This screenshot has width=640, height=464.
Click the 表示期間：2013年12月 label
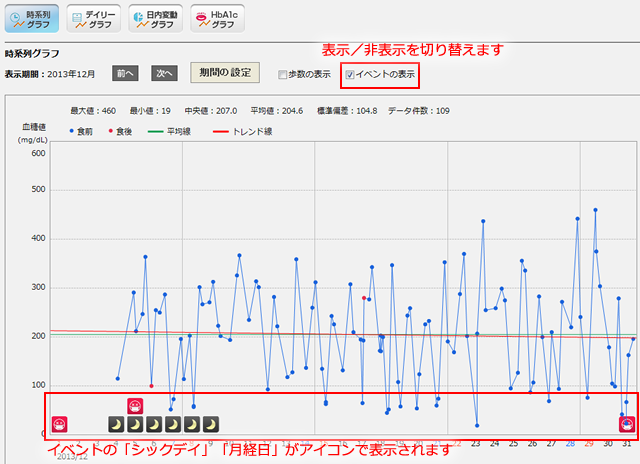(x=50, y=74)
